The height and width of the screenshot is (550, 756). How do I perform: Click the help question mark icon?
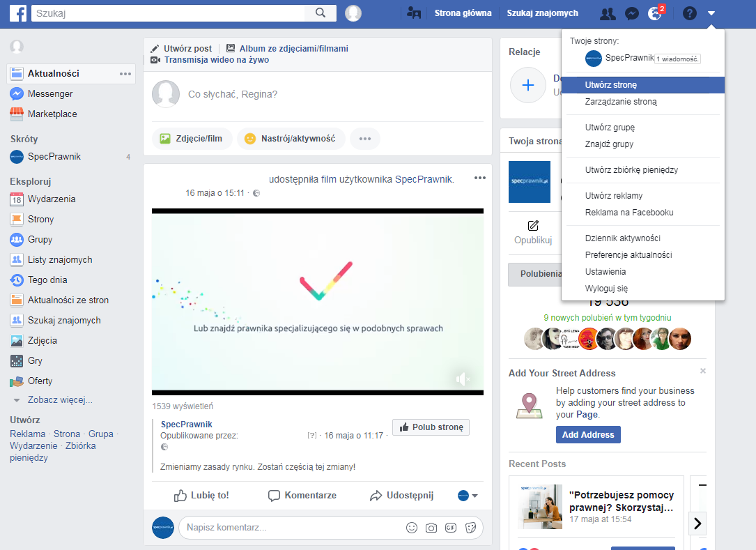pos(690,13)
